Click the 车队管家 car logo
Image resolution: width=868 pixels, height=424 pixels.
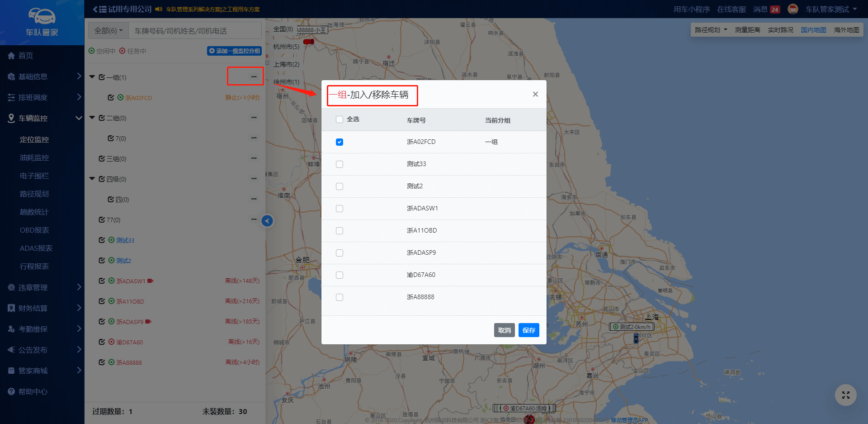point(42,17)
